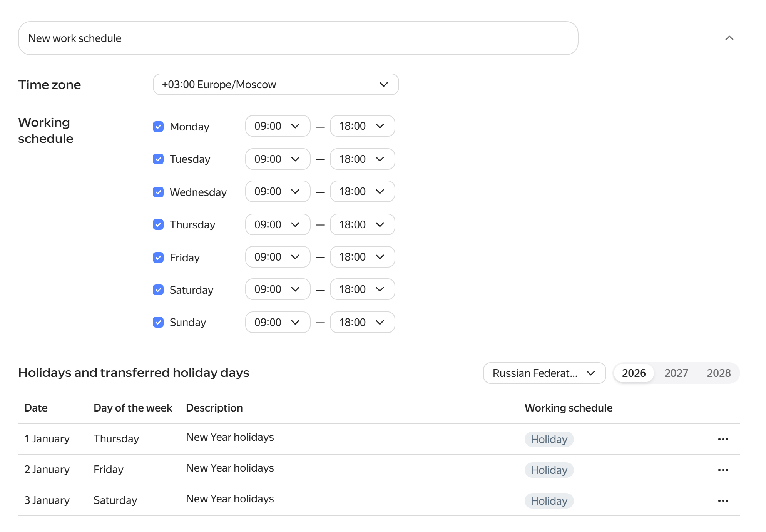766x532 pixels.
Task: Open Sunday start time dropdown
Action: coord(278,322)
